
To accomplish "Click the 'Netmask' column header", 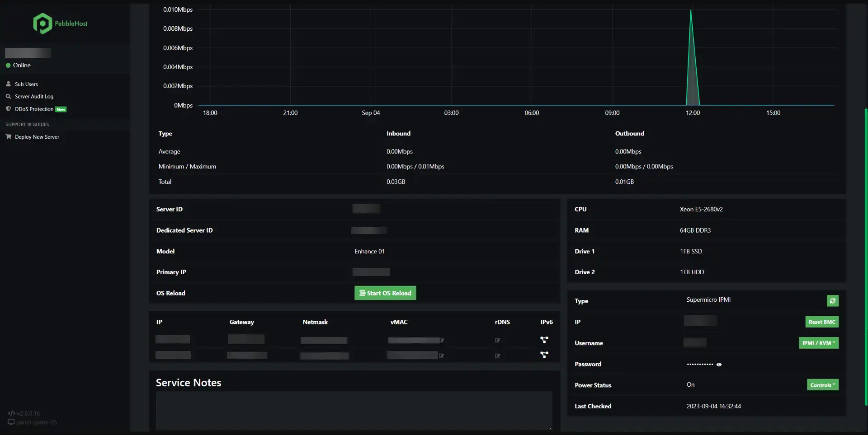I will pos(315,323).
